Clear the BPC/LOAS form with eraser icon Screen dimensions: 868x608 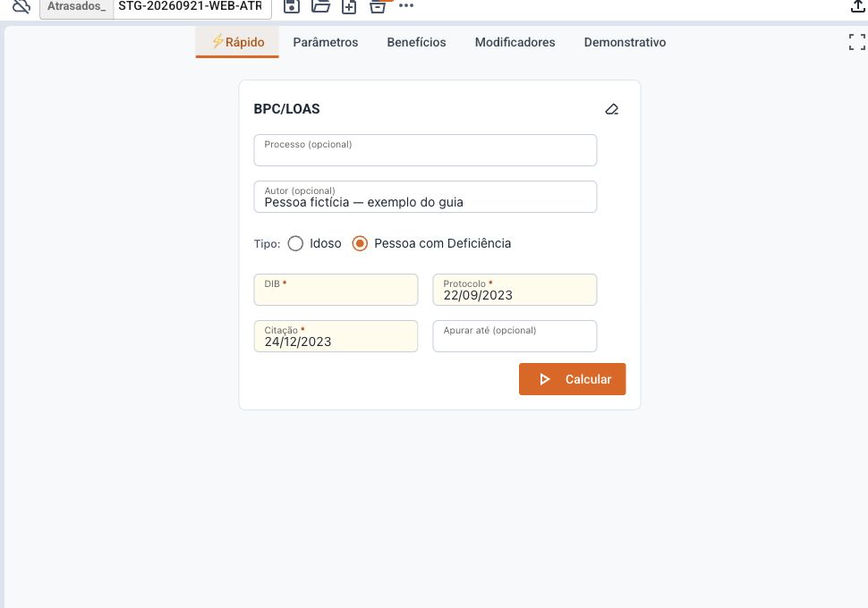(x=612, y=109)
